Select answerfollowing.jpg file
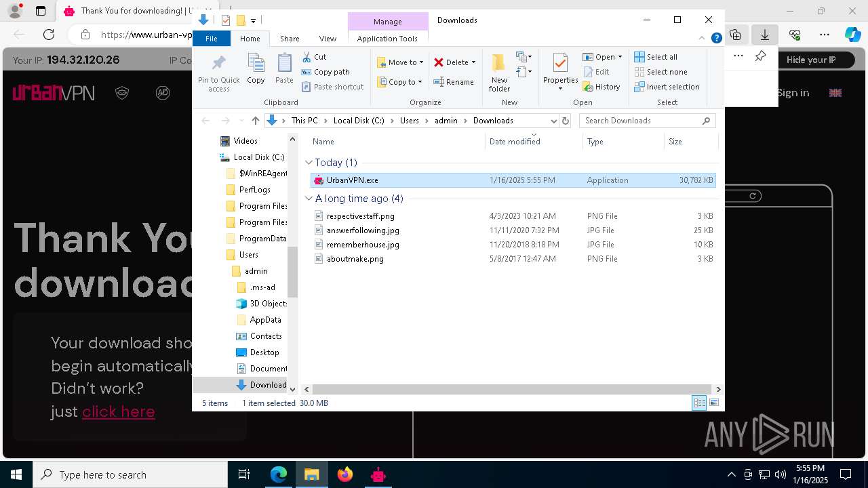The width and height of the screenshot is (868, 488). tap(513, 230)
